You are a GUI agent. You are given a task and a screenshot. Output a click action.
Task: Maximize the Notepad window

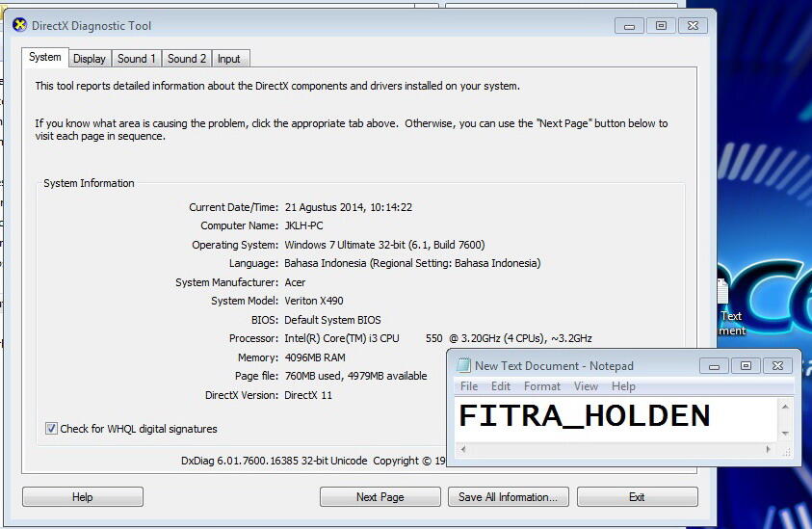[x=746, y=366]
